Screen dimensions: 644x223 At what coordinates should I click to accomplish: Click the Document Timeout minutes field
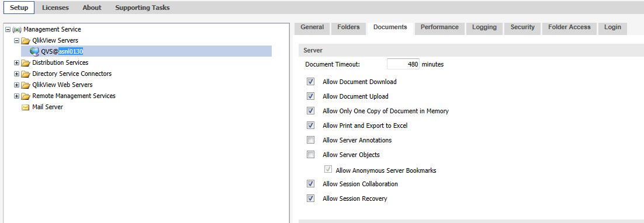pyautogui.click(x=403, y=64)
